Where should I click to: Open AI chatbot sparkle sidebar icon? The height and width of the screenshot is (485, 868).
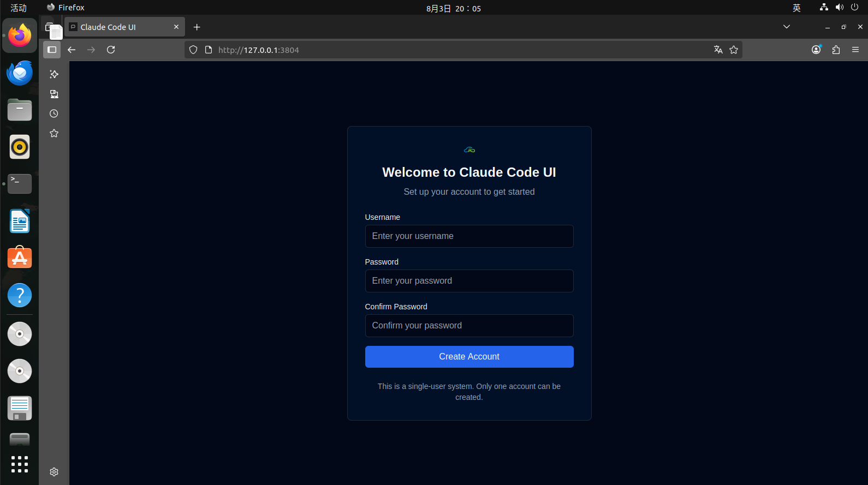coord(54,74)
